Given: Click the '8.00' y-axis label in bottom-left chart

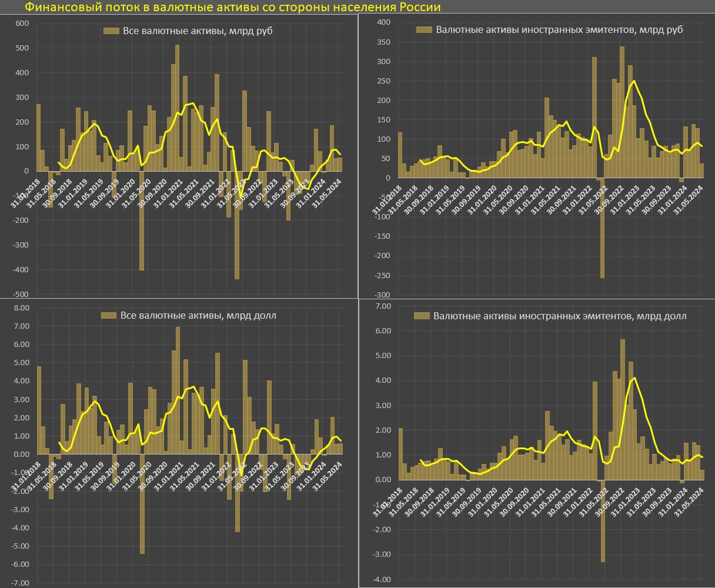Looking at the screenshot, I should tap(21, 308).
